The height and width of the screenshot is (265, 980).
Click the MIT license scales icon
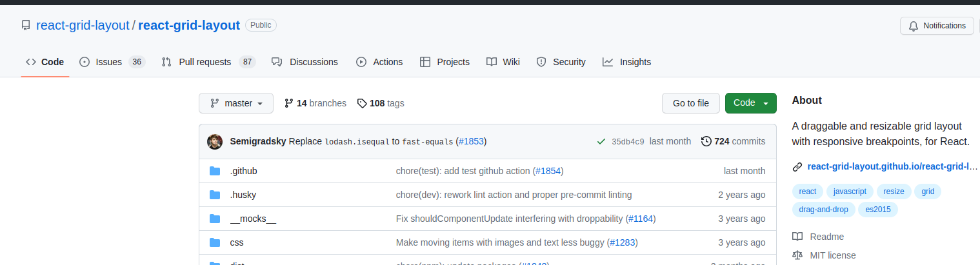[x=797, y=255]
